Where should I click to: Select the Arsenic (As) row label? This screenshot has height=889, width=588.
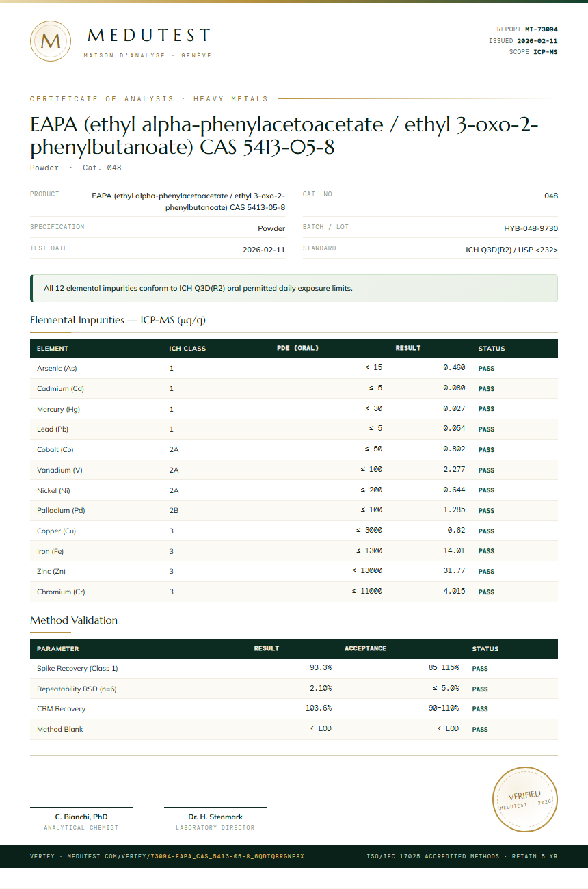point(57,369)
